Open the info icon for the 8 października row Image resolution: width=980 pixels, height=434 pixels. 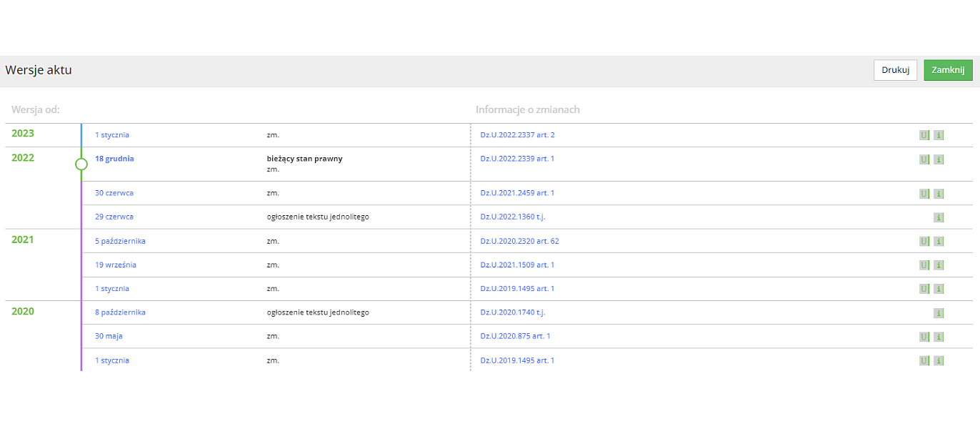[939, 313]
